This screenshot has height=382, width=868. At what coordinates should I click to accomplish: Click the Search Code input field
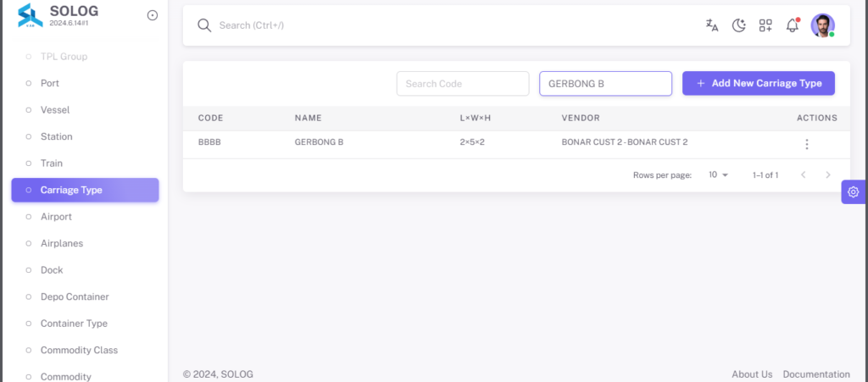[463, 84]
